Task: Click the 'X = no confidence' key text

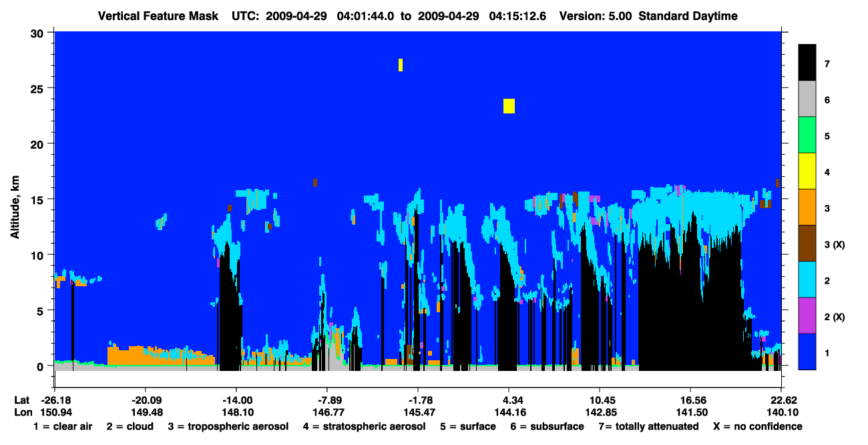Action: 757,426
